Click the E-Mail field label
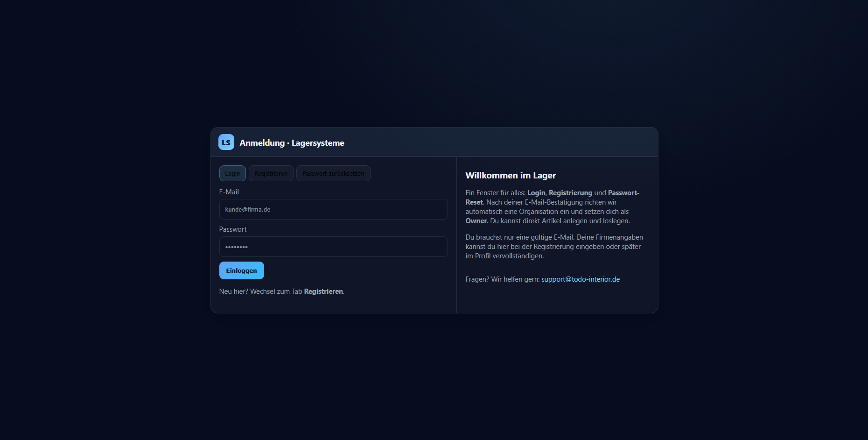The height and width of the screenshot is (440, 868). click(x=229, y=192)
